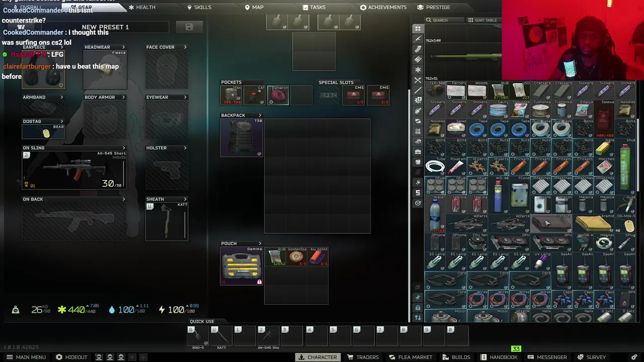Click the GoldenSta balm in the Gamma pouch
This screenshot has width=644, height=362.
point(296,256)
